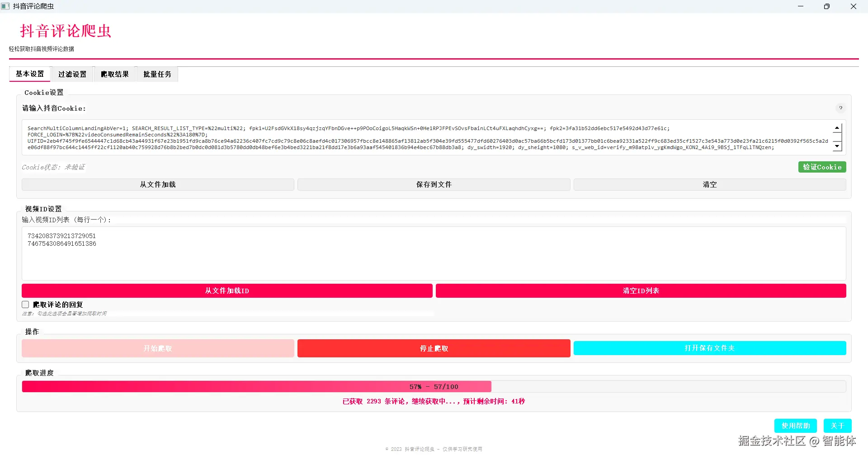Screen dimensions: 868x459
Task: Enable the 爬取评论的回复 checkbox
Action: point(26,304)
